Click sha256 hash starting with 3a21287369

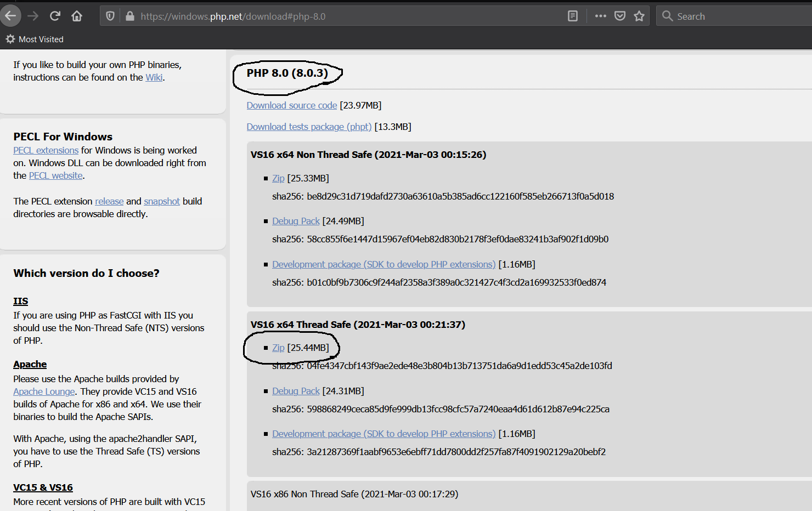[456, 452]
